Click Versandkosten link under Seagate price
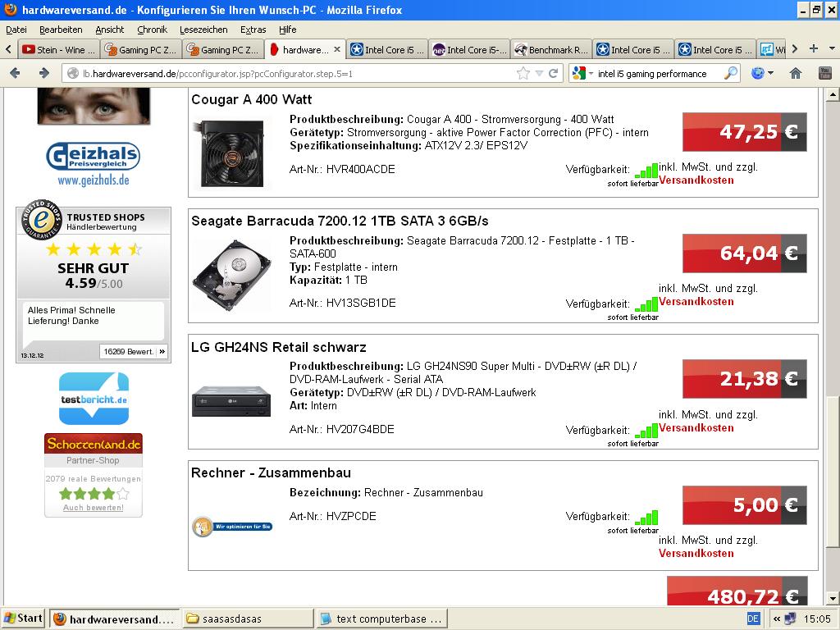This screenshot has width=840, height=630. (696, 301)
